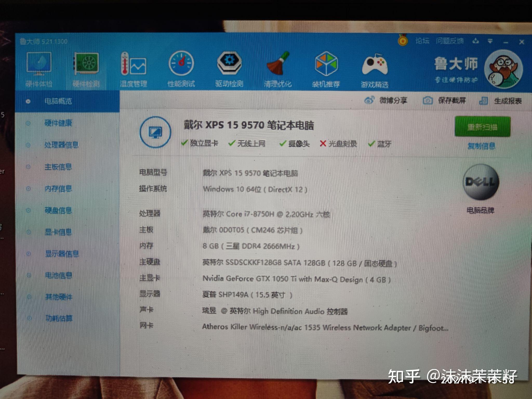Viewport: 532px width, 399px height.
Task: Click the 鲁大师 5.21.1300 version title
Action: coord(44,42)
